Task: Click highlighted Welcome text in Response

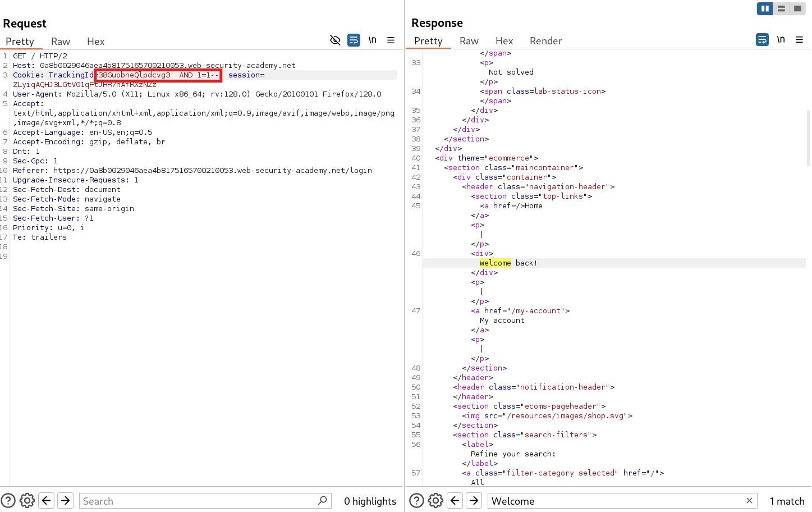Action: 496,263
